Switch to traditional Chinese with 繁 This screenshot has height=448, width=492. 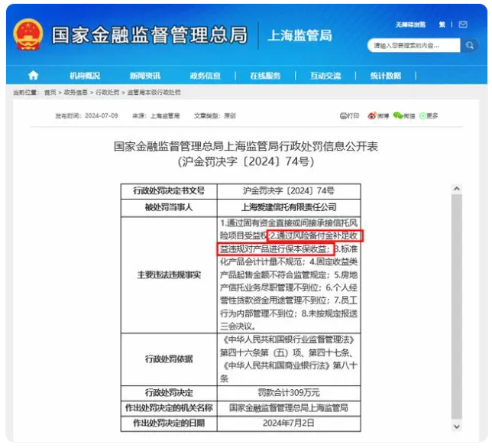pos(442,24)
